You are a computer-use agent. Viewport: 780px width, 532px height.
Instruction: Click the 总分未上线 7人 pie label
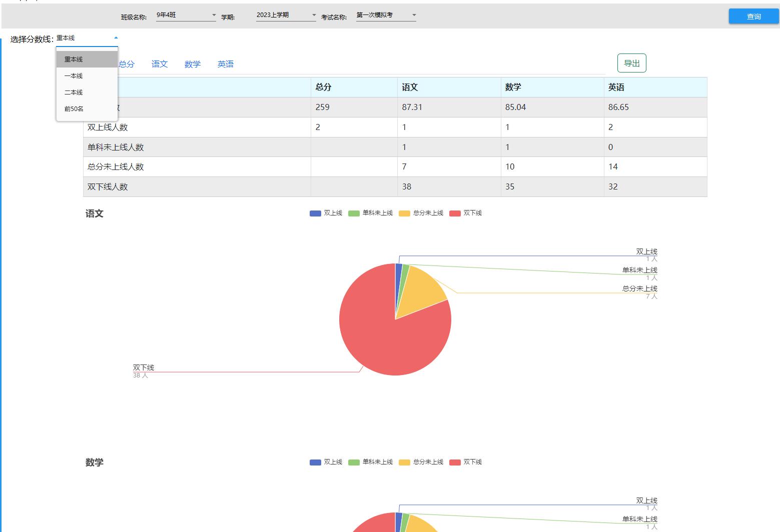[x=640, y=292]
